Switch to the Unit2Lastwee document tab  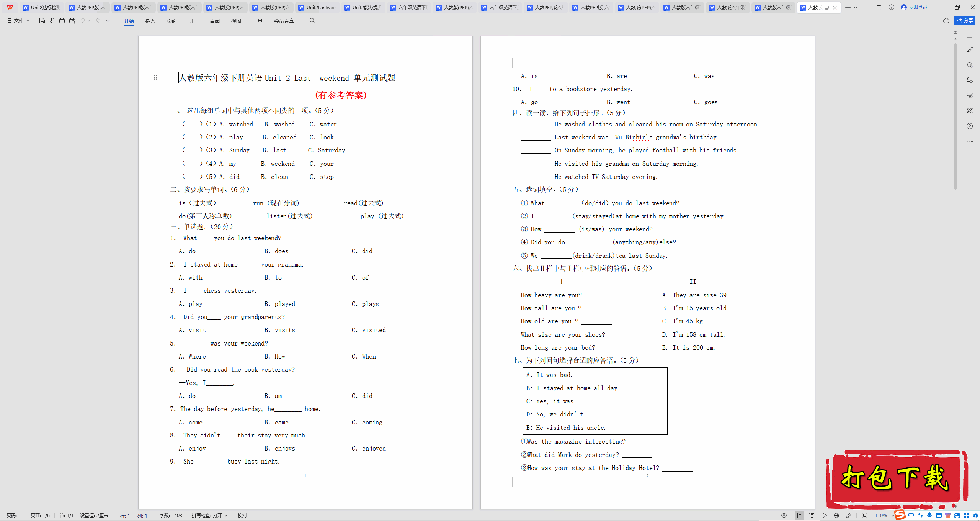point(317,7)
